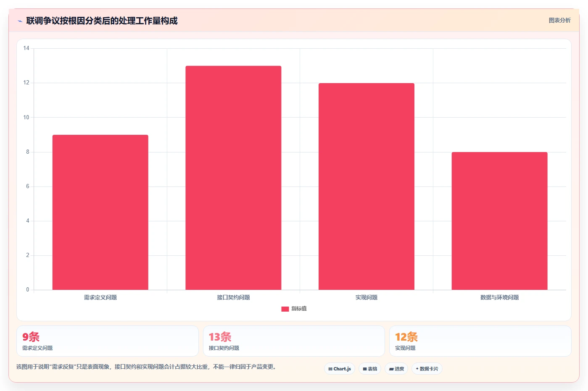This screenshot has width=588, height=391.
Task: Click the chart title 联调争议按根因分类后的处理工作量构成
Action: tap(102, 21)
